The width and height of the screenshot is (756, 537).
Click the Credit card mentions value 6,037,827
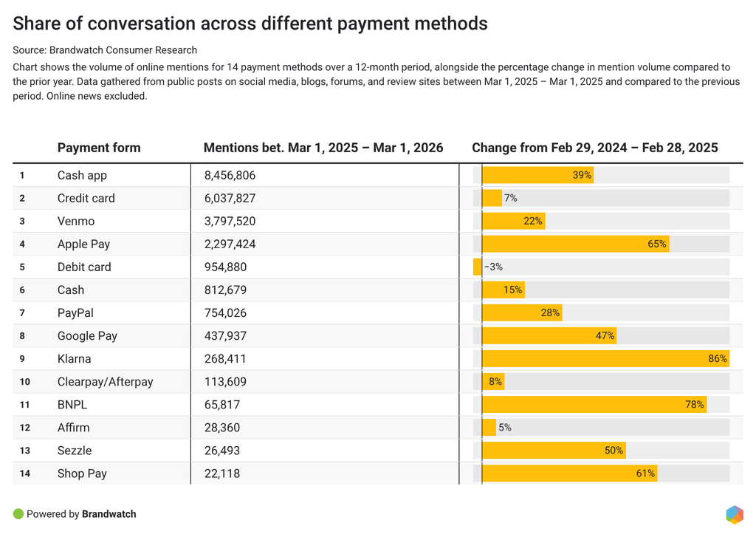click(230, 199)
